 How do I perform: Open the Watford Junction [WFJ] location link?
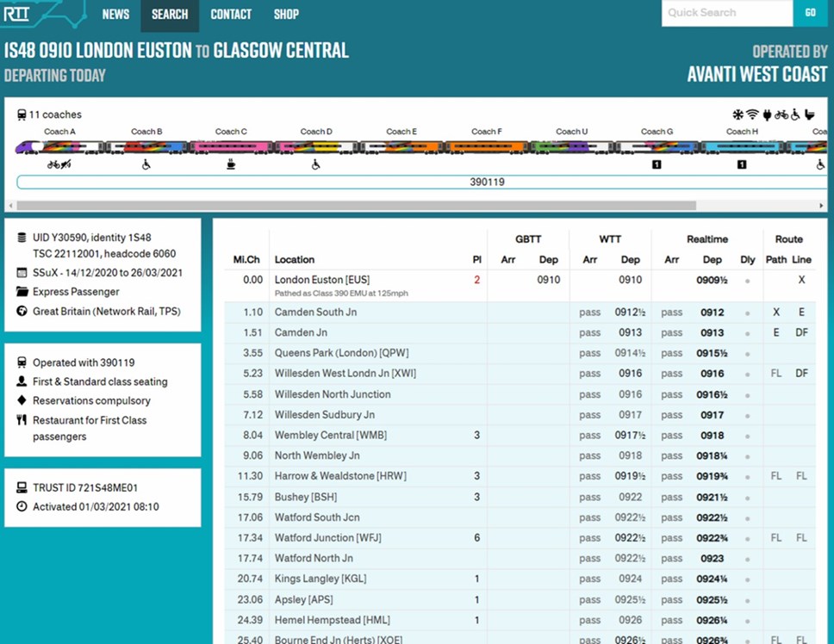pyautogui.click(x=327, y=538)
